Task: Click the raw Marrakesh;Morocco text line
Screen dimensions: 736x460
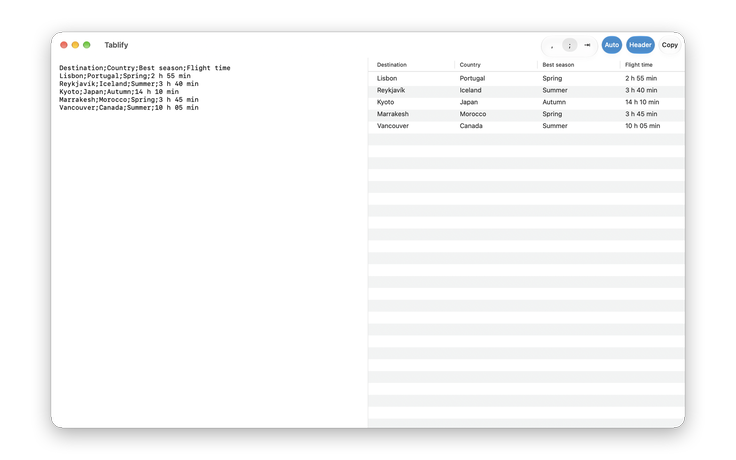Action: click(x=129, y=100)
